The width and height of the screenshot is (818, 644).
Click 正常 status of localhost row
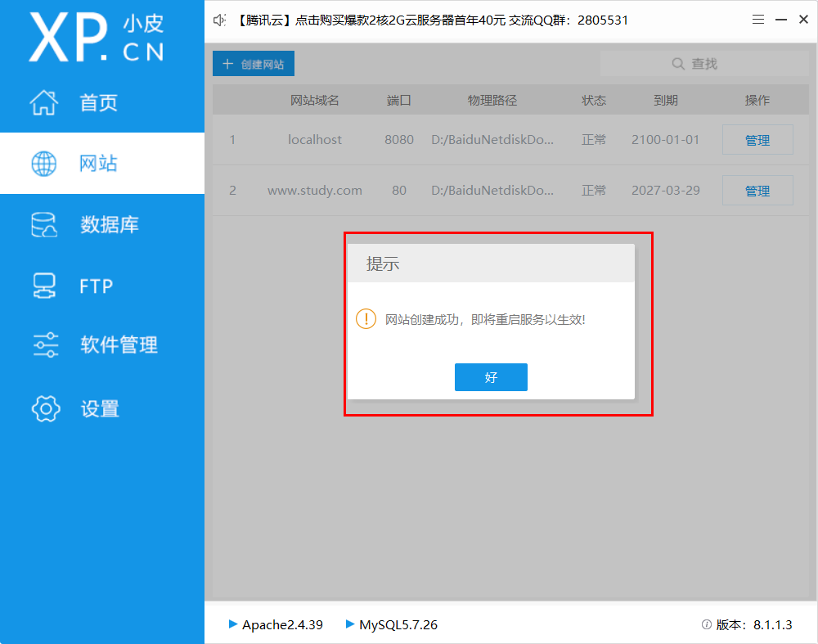coord(594,139)
